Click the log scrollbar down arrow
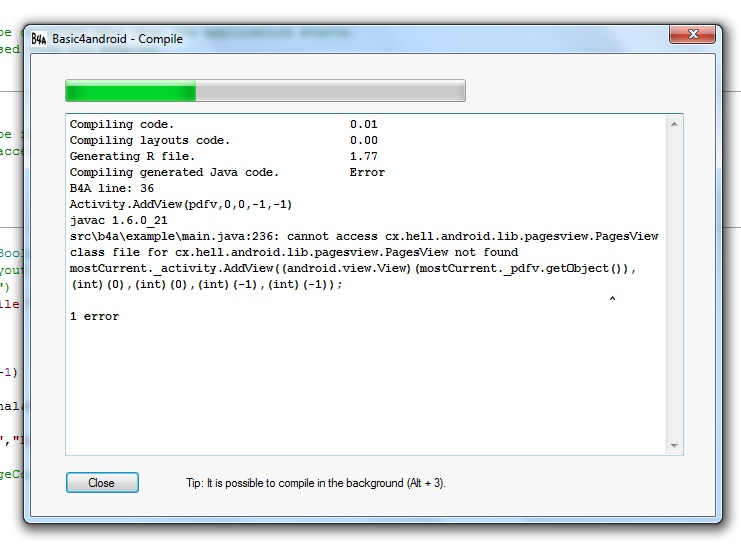 674,446
